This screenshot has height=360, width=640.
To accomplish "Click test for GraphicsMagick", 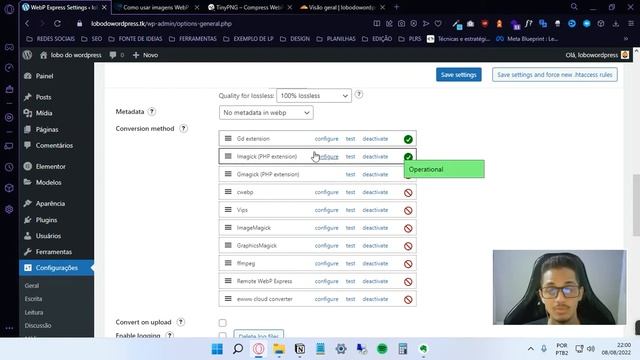I will [x=350, y=246].
